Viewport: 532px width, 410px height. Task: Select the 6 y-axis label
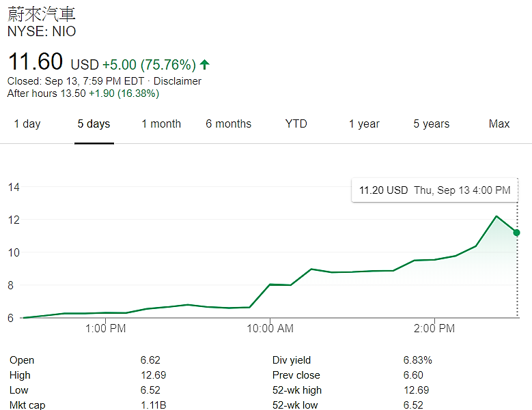tap(11, 318)
